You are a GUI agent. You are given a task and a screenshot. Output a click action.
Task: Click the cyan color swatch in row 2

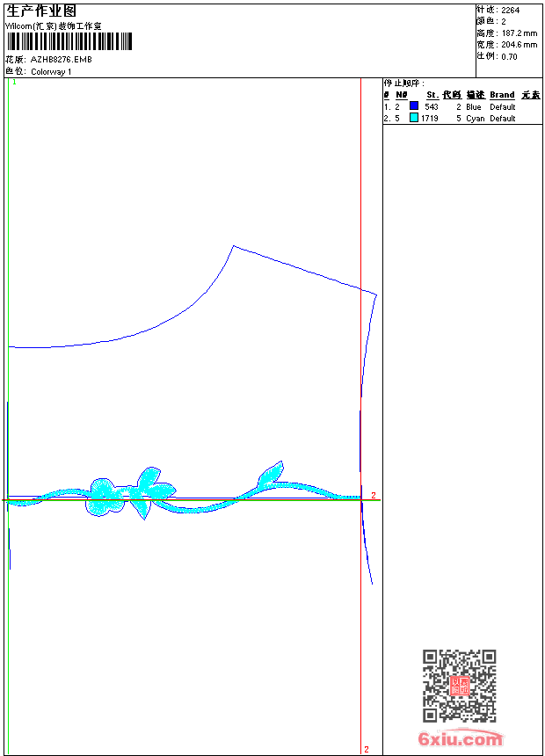click(414, 118)
